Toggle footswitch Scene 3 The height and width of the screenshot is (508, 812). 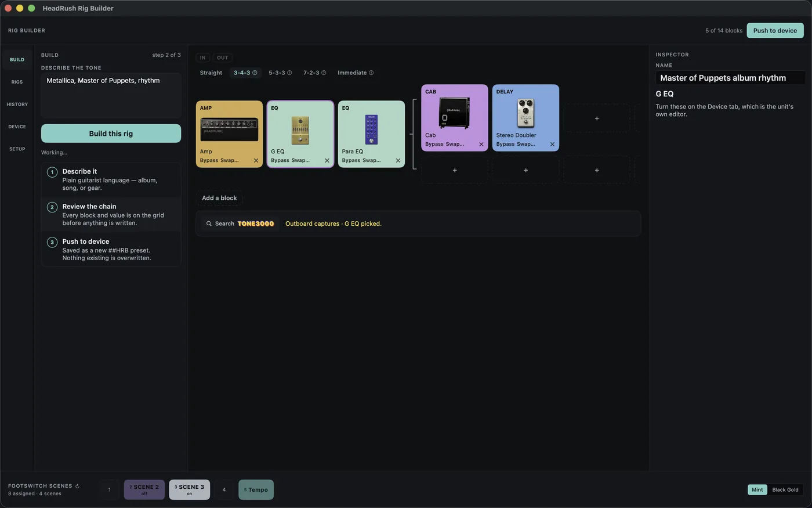click(x=190, y=489)
